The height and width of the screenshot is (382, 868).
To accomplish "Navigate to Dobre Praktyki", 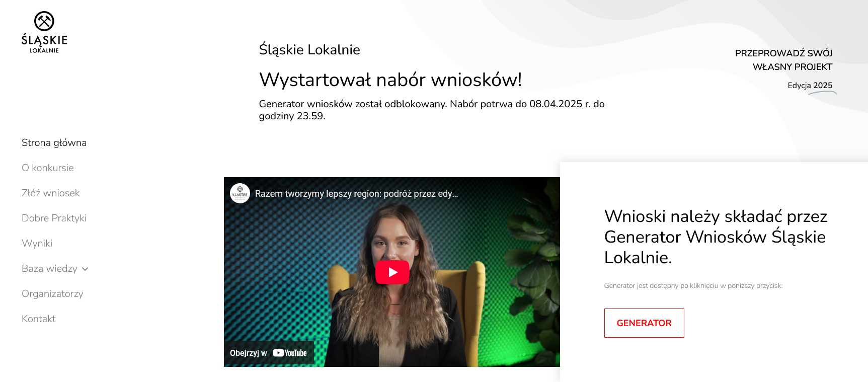I will pyautogui.click(x=54, y=218).
